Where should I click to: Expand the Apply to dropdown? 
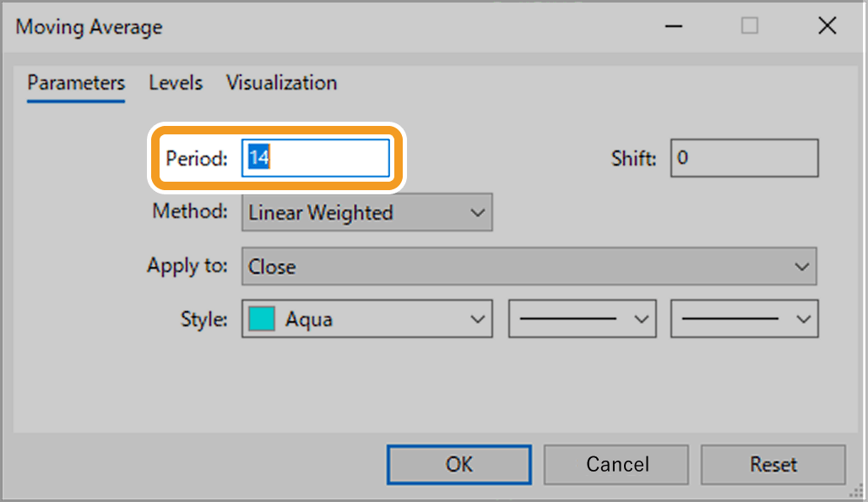(x=529, y=267)
